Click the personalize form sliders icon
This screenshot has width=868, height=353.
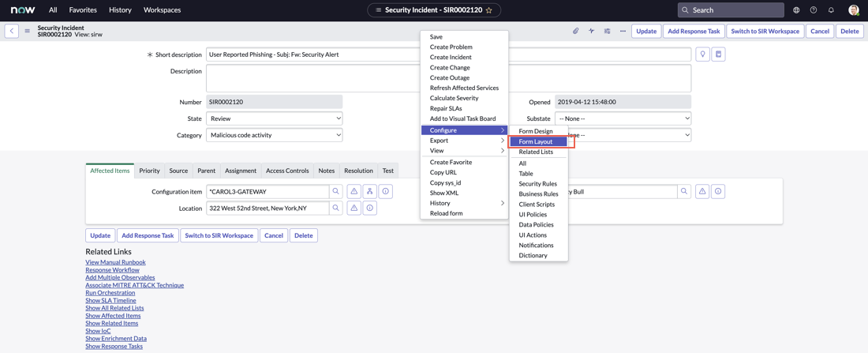(608, 31)
